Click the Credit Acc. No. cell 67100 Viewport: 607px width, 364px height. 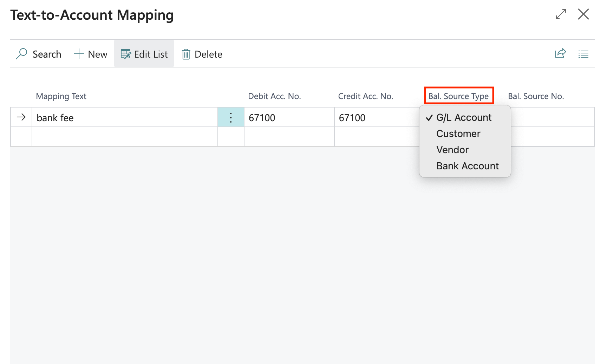[377, 117]
